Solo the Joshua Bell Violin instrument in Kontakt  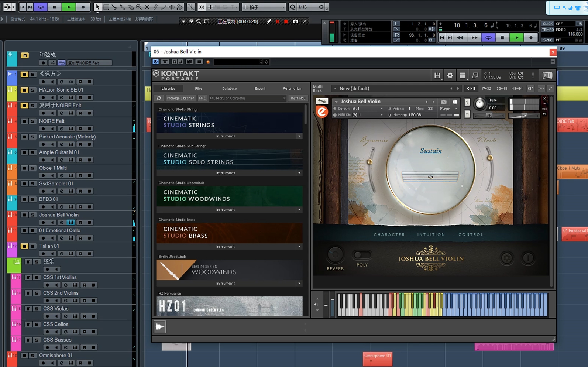click(x=467, y=102)
